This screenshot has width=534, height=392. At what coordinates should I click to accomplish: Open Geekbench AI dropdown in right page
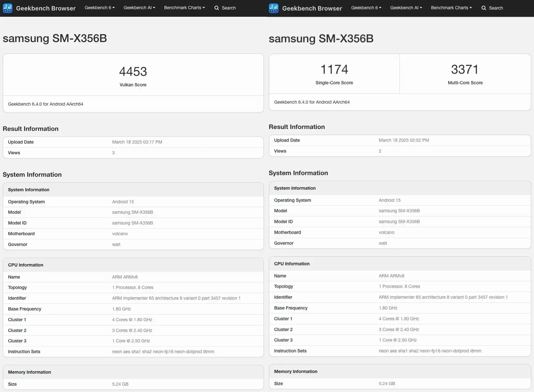point(406,8)
